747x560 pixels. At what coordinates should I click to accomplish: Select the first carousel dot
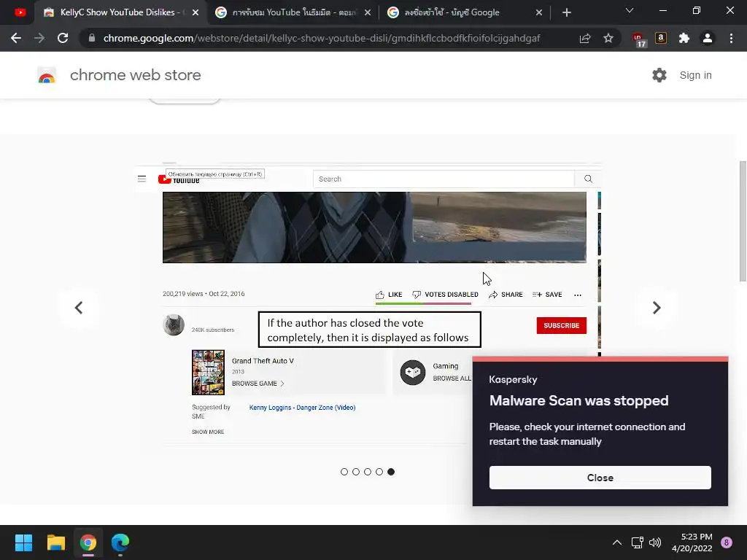click(344, 472)
